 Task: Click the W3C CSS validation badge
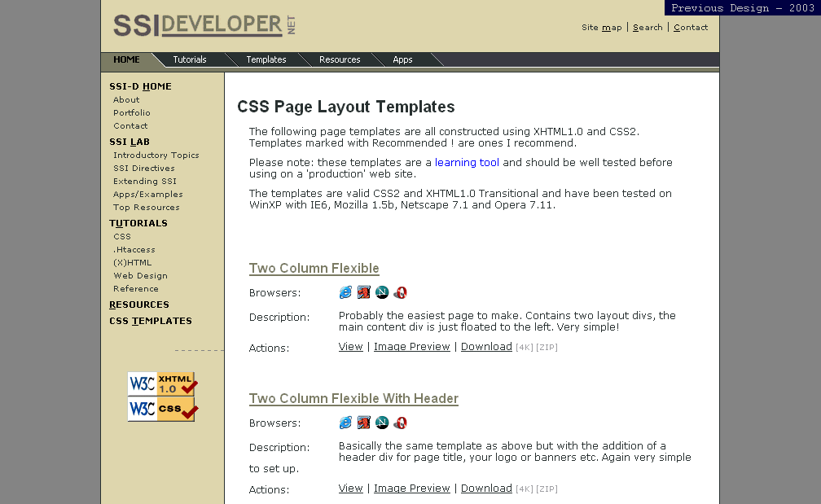(162, 409)
